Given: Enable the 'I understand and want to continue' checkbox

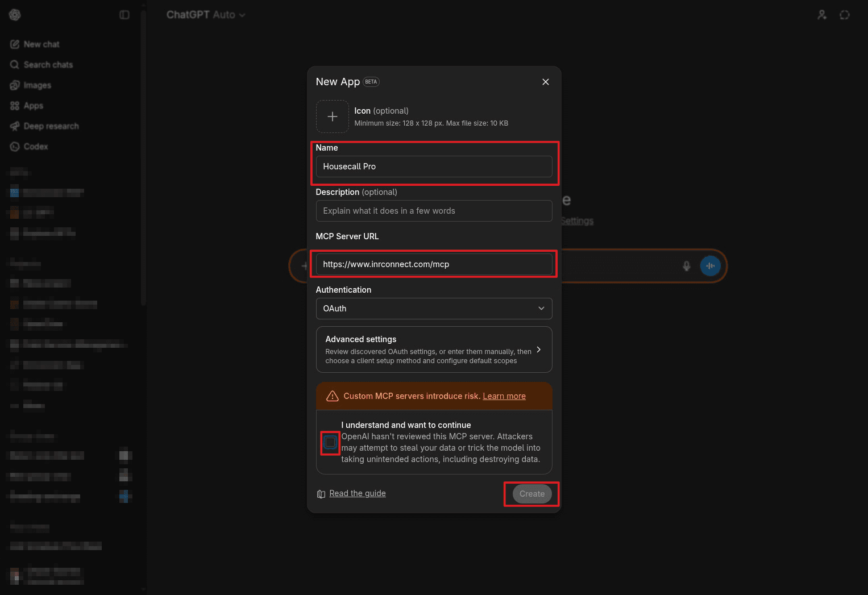Looking at the screenshot, I should pyautogui.click(x=330, y=443).
